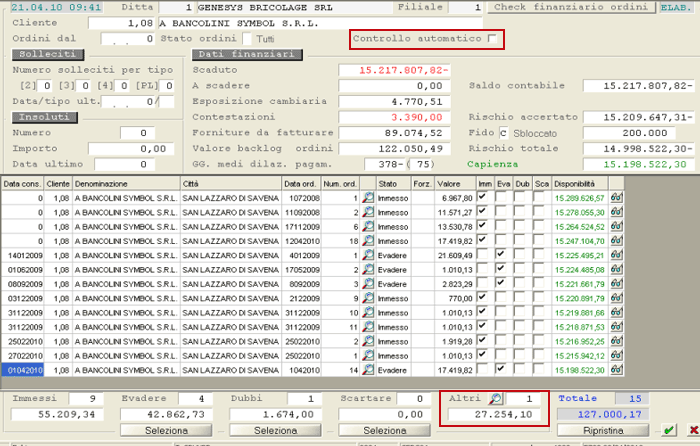The height and width of the screenshot is (446, 700).
Task: Open detail icon for order number 14
Action: coord(367,369)
